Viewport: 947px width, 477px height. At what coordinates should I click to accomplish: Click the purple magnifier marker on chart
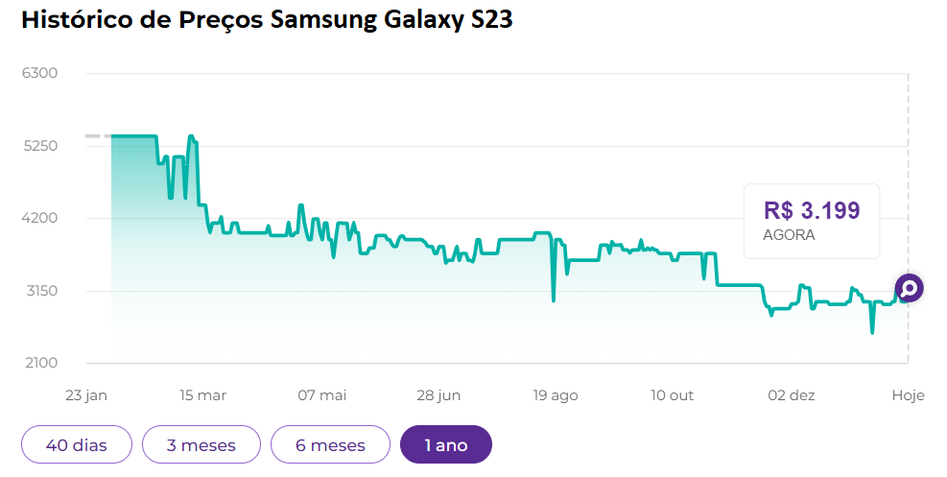click(909, 289)
